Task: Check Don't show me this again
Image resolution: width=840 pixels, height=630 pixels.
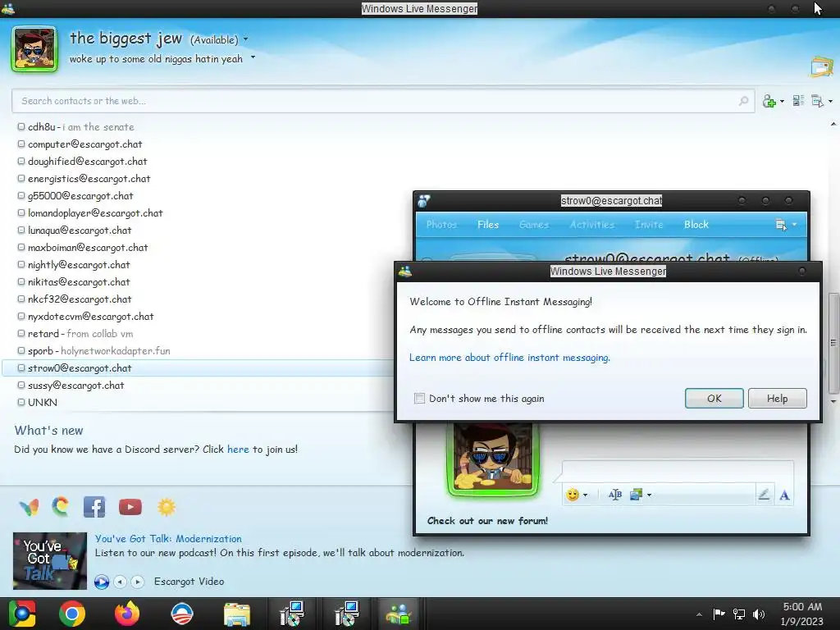Action: tap(419, 398)
